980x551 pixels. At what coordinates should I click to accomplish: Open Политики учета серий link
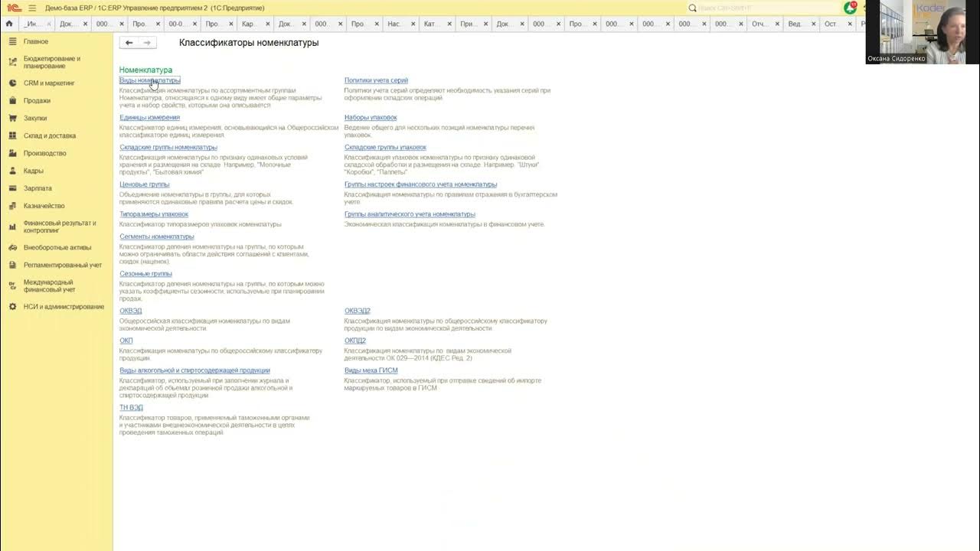click(376, 80)
